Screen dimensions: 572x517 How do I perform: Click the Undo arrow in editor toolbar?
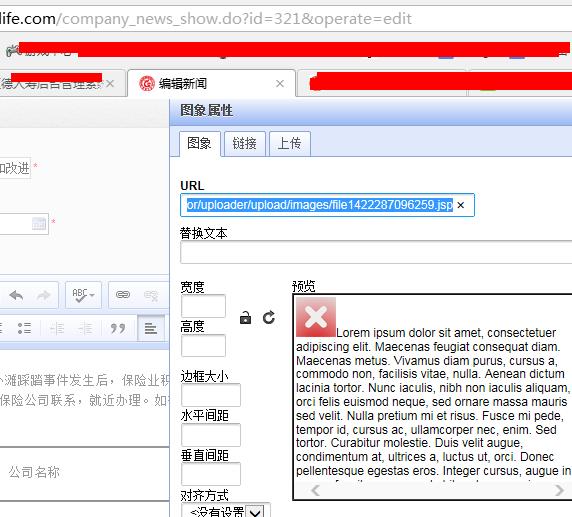(16, 295)
